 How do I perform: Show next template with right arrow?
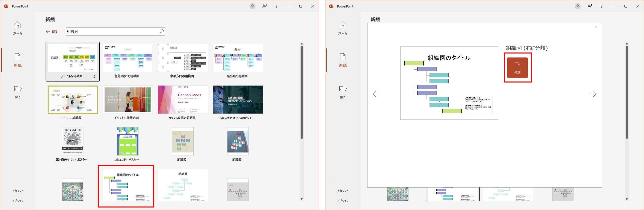[593, 94]
